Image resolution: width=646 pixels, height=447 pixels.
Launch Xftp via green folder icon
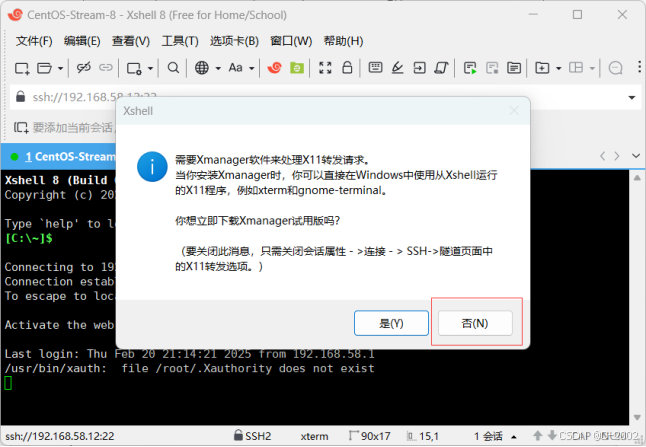297,68
